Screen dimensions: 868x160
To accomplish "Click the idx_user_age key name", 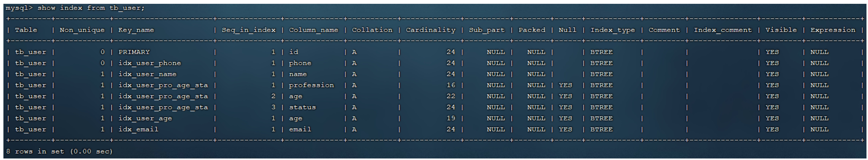I will tap(145, 118).
